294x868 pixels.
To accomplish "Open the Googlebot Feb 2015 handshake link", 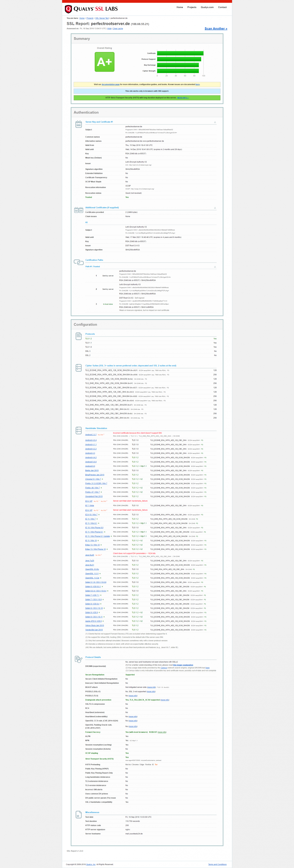I will 94,496.
